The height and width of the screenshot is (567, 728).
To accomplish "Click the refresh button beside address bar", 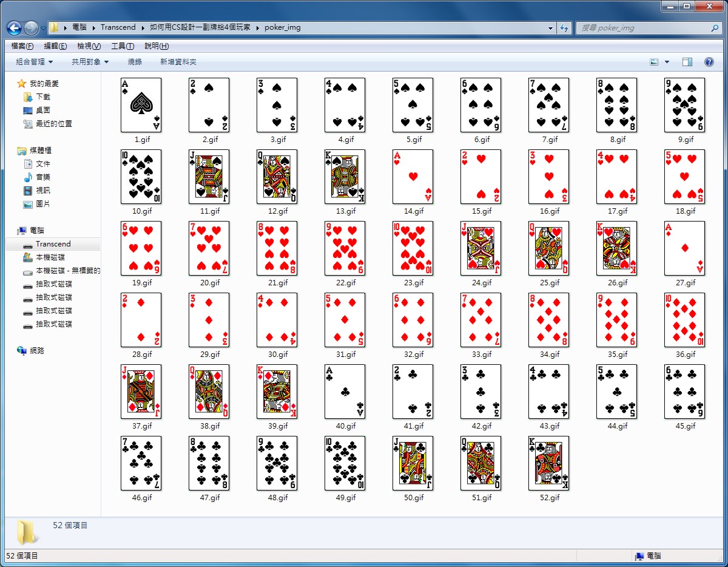I will tap(565, 28).
